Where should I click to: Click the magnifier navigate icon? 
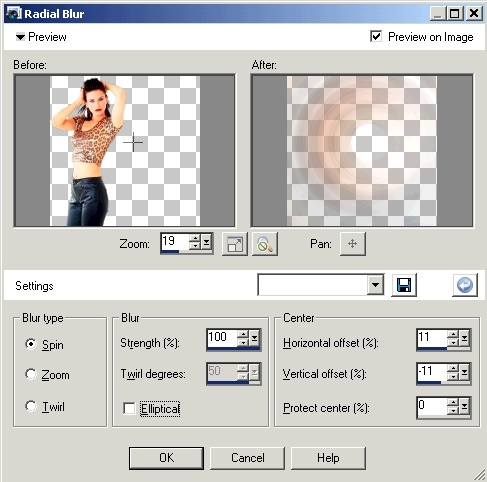point(265,244)
